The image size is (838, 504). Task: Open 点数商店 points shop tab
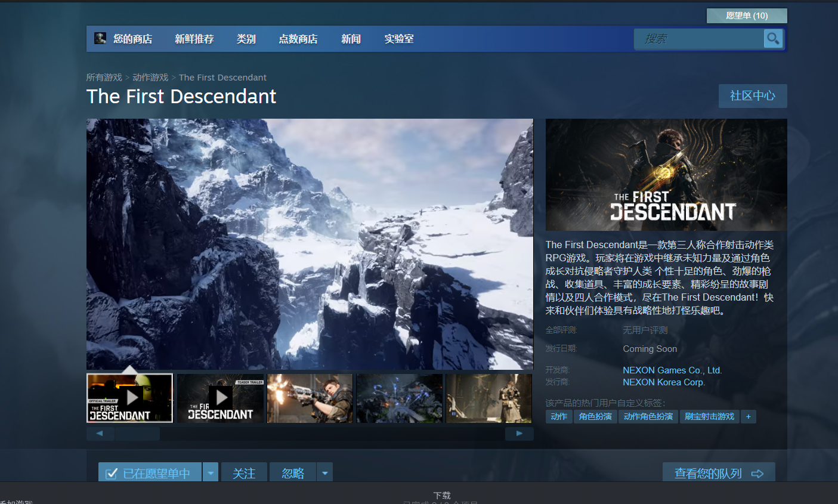(298, 39)
